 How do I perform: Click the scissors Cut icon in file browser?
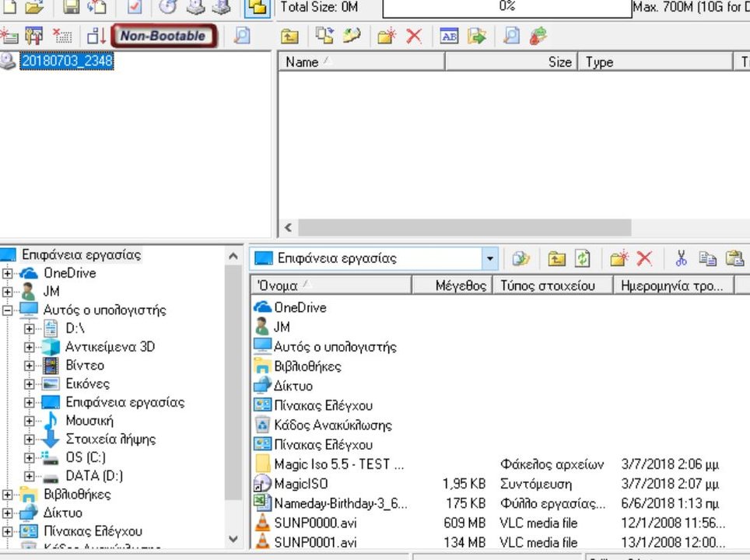pos(682,258)
